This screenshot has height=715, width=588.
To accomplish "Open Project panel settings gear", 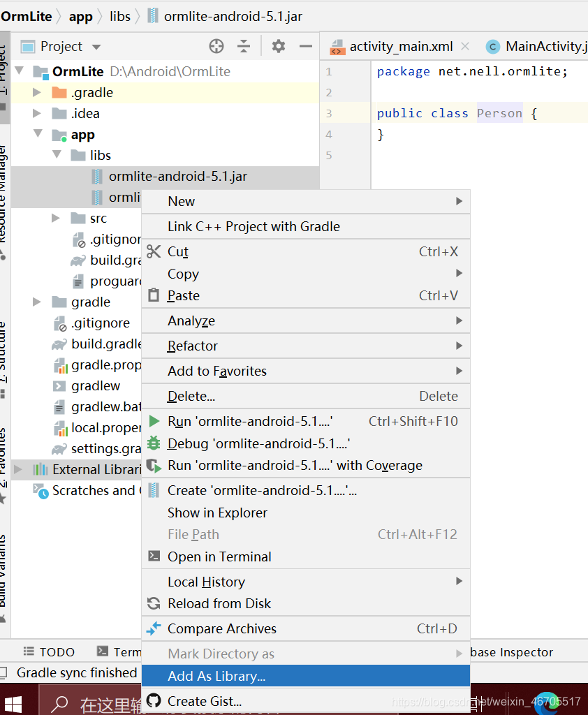I will (x=278, y=46).
